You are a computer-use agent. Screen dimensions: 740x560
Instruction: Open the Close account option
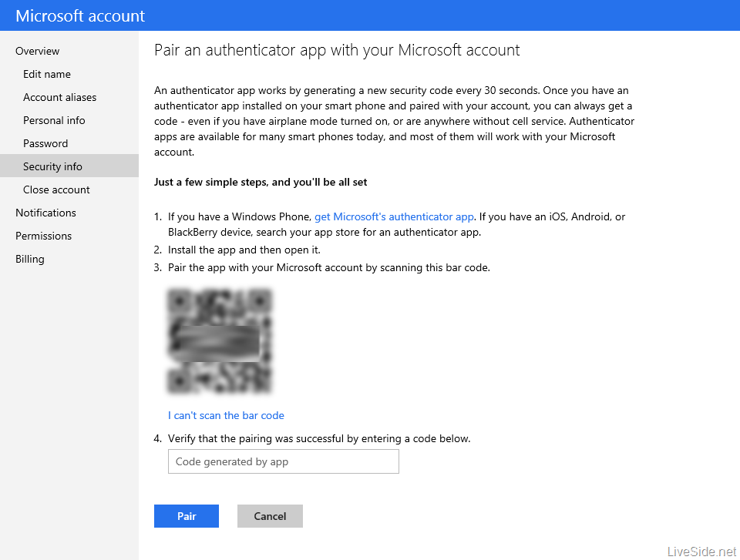(x=55, y=189)
